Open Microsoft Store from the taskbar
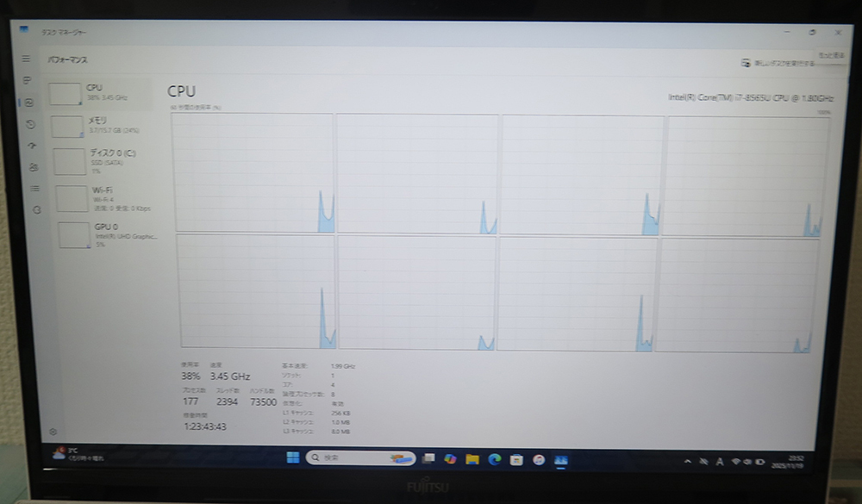 (x=516, y=460)
